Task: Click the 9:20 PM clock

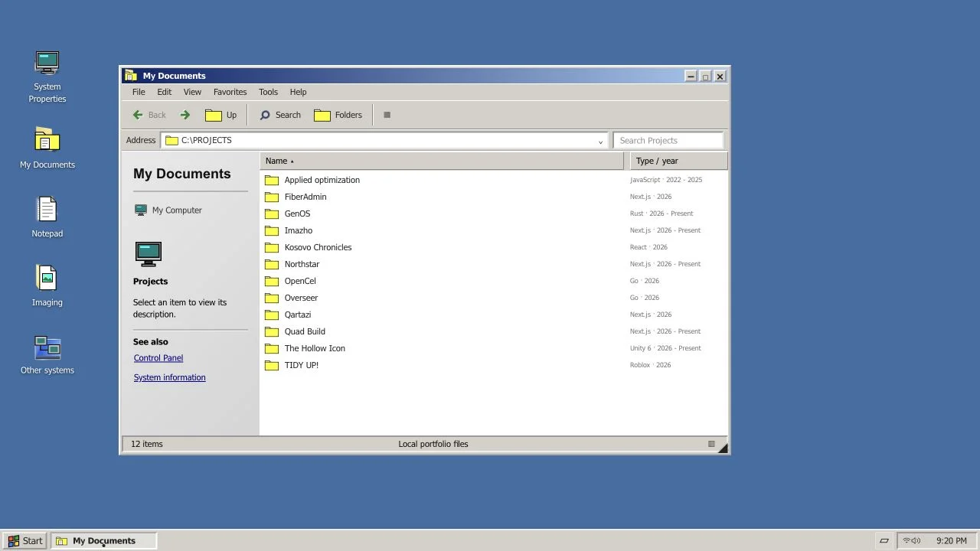Action: (951, 540)
